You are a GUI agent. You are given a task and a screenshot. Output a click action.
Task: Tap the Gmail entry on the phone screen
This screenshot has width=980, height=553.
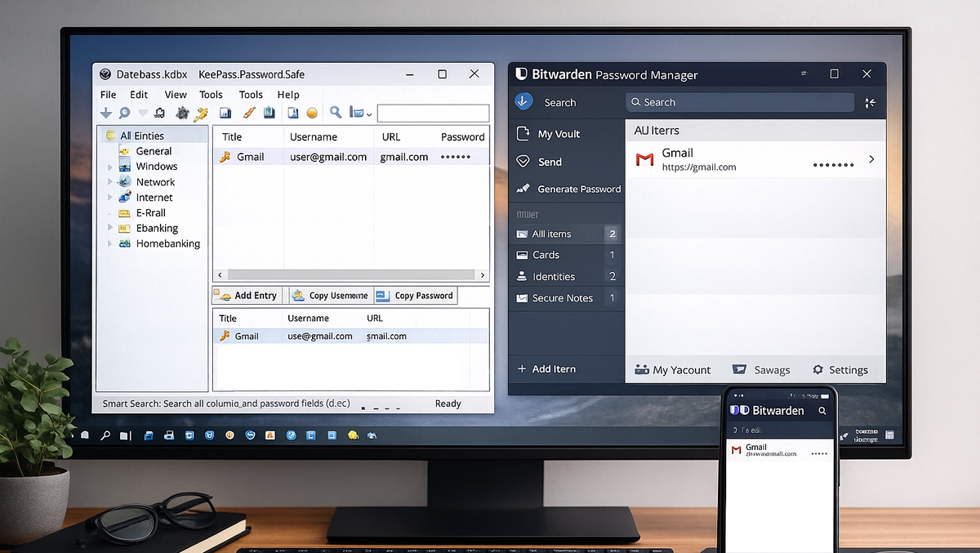780,449
